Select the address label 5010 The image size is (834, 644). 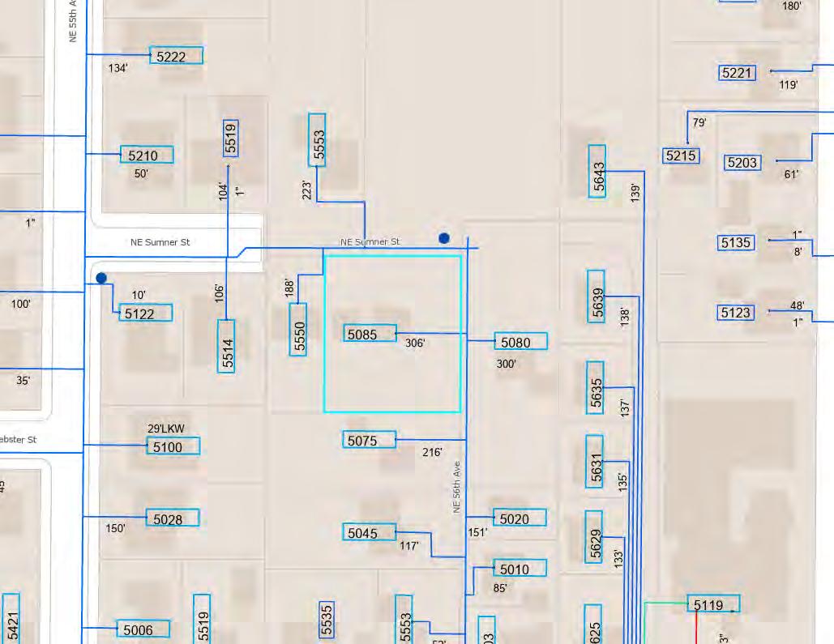point(520,568)
